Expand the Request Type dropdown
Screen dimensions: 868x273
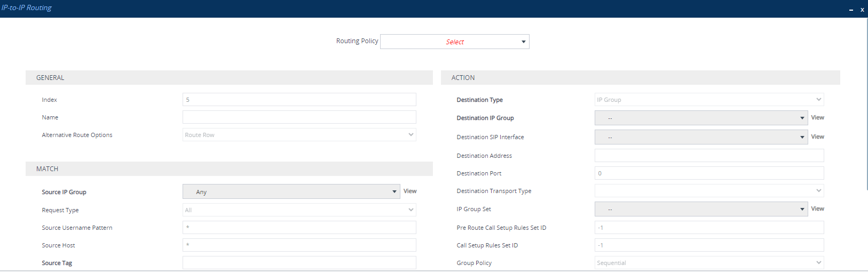(x=299, y=210)
